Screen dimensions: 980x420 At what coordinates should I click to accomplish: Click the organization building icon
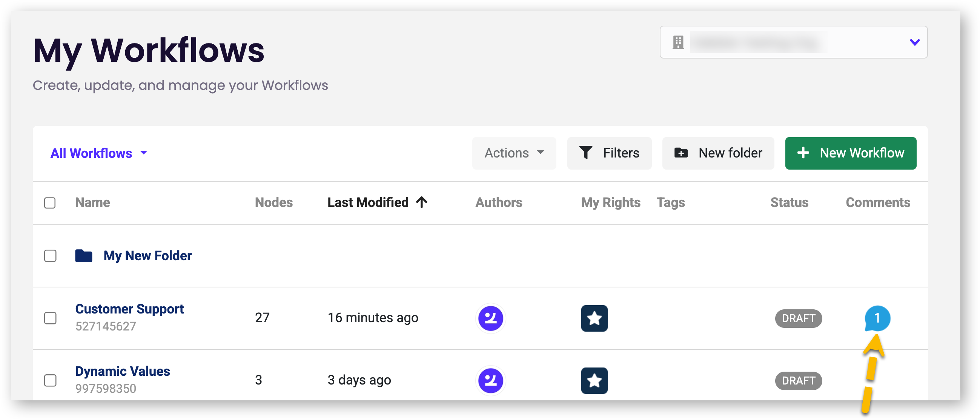[x=678, y=42]
